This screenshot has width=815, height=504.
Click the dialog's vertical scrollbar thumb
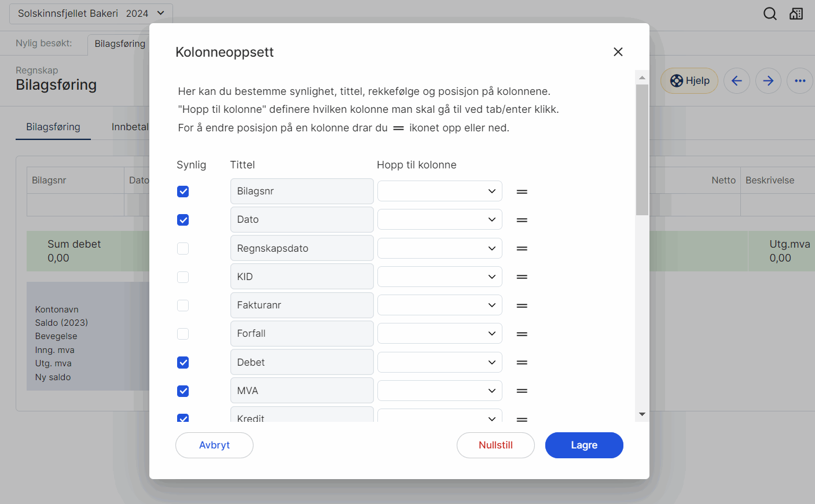coord(642,149)
